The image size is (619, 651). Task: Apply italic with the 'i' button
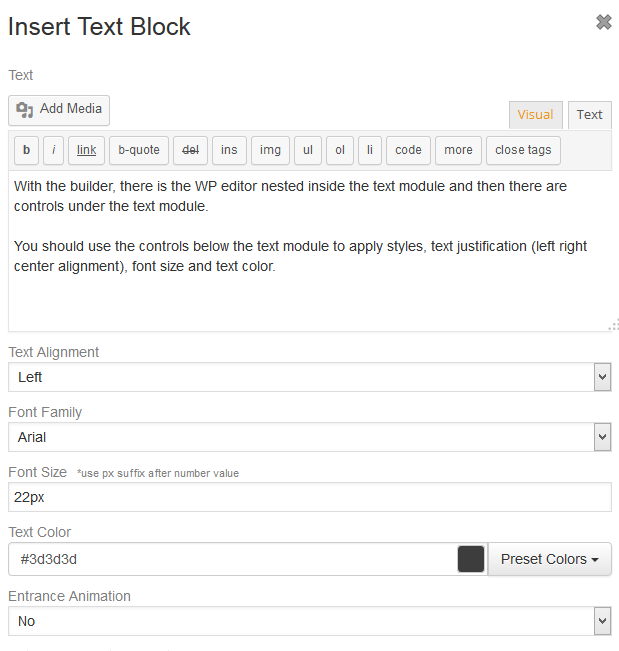click(x=54, y=150)
